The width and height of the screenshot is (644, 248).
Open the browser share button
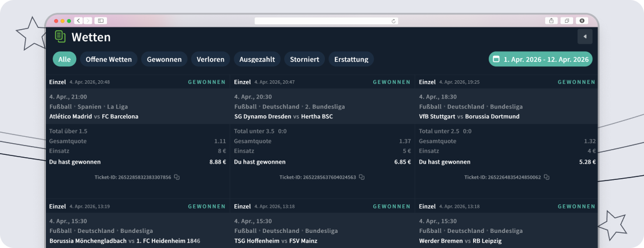(x=551, y=20)
